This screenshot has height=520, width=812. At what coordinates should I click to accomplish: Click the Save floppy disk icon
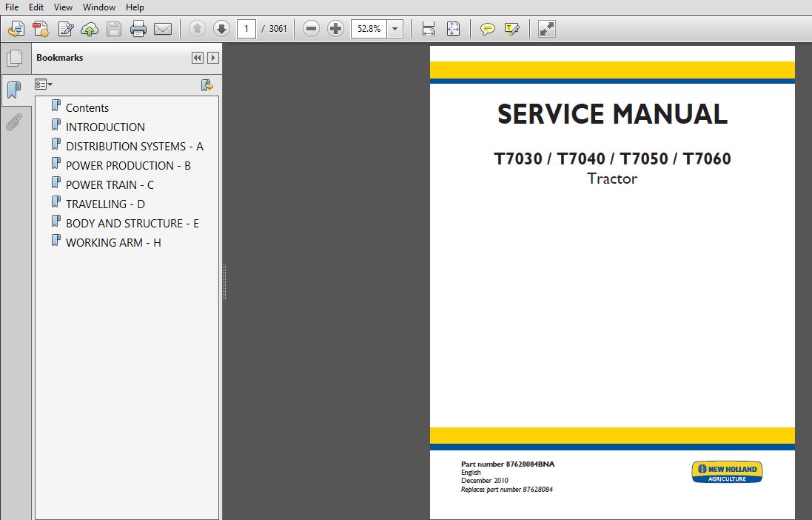[114, 29]
